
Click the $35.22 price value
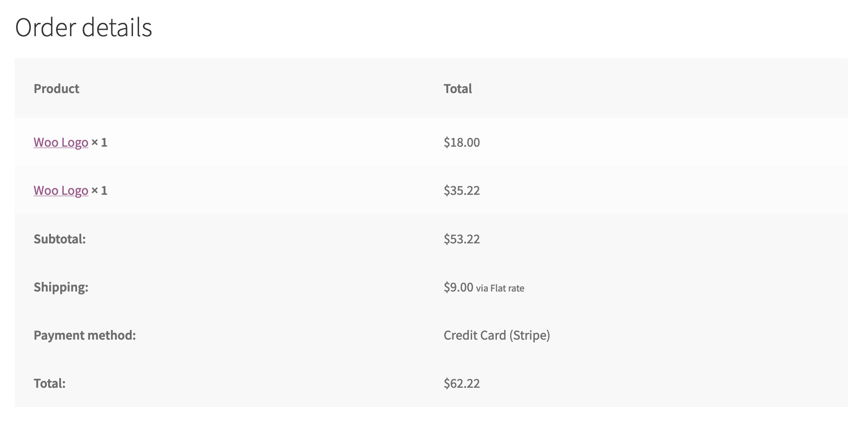[x=461, y=190]
